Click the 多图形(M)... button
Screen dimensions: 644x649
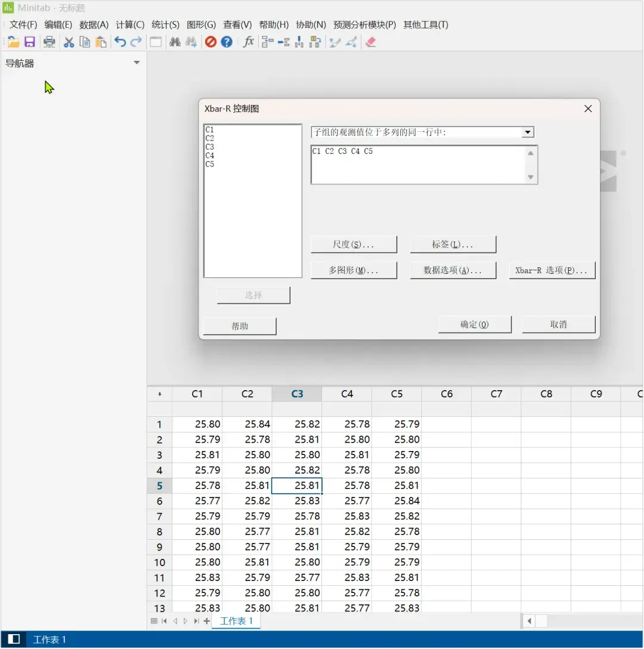click(x=354, y=270)
